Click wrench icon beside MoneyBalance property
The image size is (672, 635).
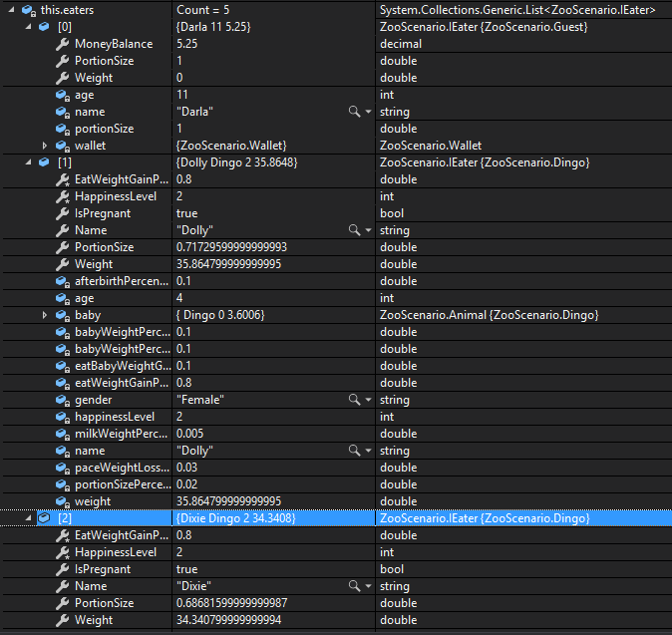pyautogui.click(x=63, y=44)
